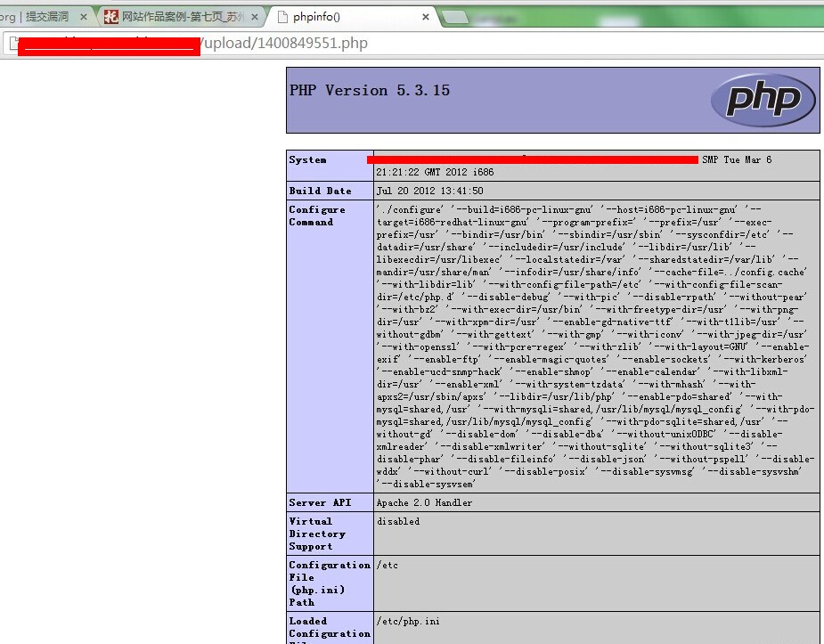Close the phpinfo() tab
Image resolution: width=824 pixels, height=644 pixels.
[426, 17]
